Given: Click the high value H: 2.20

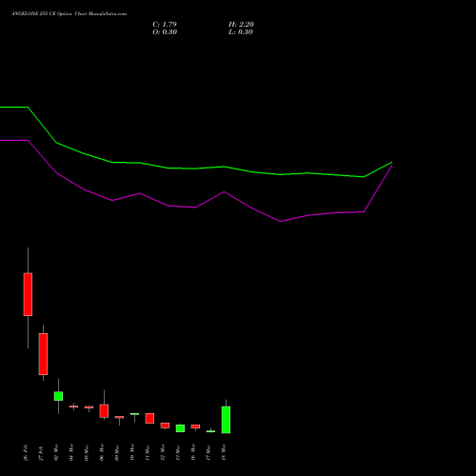Looking at the screenshot, I should point(241,25).
